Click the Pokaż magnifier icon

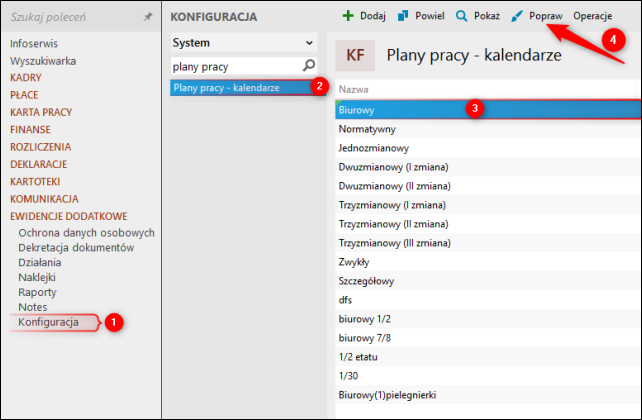pos(461,16)
